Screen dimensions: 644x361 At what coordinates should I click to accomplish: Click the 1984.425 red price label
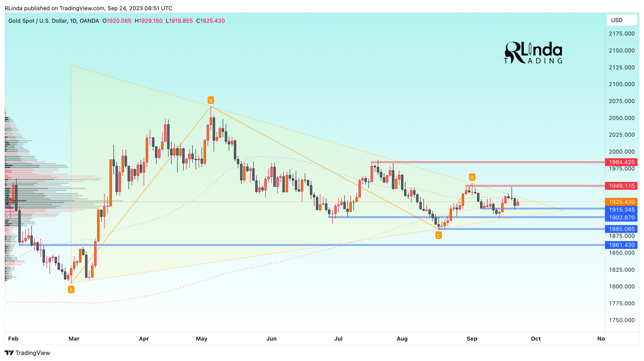pos(621,162)
